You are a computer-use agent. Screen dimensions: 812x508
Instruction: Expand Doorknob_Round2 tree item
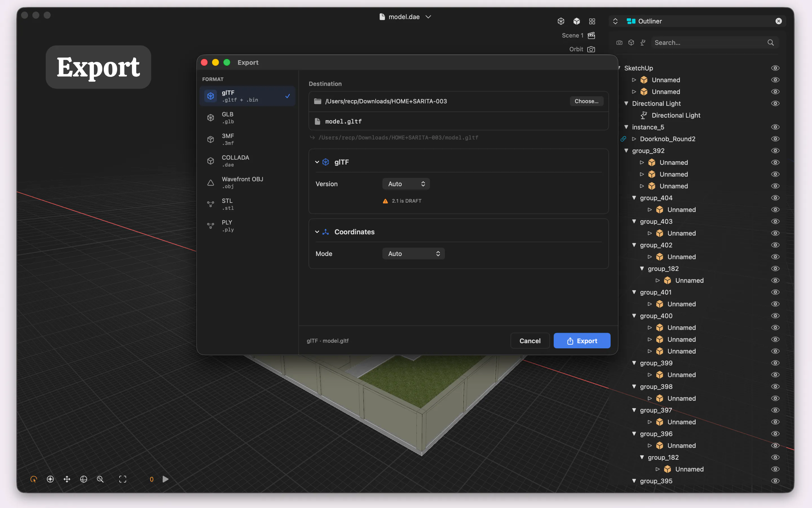(x=634, y=139)
